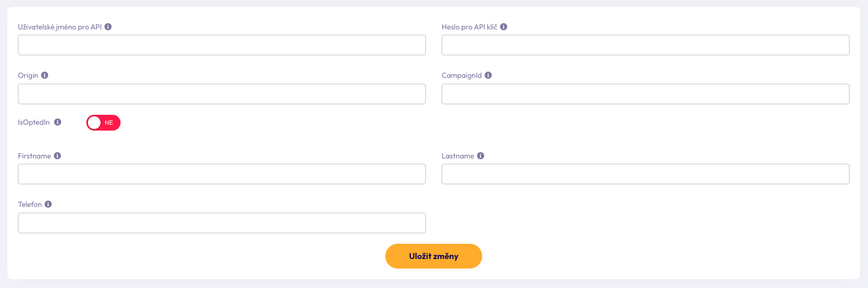Click the Lastname label text
Viewport: 868px width, 288px height.
tap(458, 156)
